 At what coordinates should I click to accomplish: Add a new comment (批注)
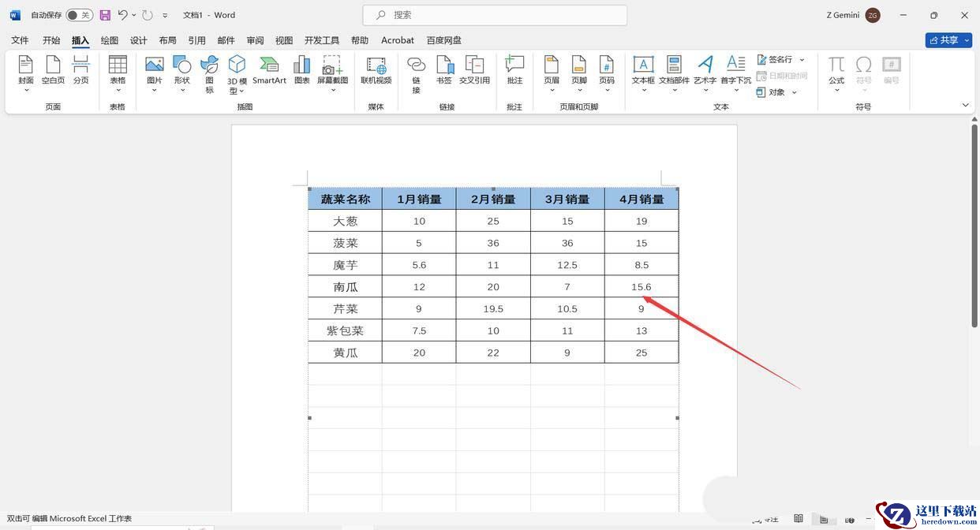point(514,70)
